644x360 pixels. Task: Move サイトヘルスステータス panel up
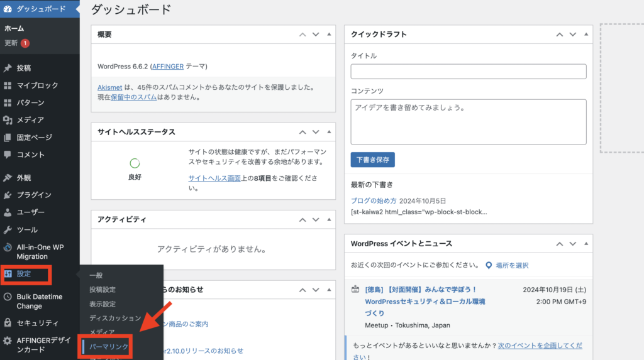click(303, 132)
